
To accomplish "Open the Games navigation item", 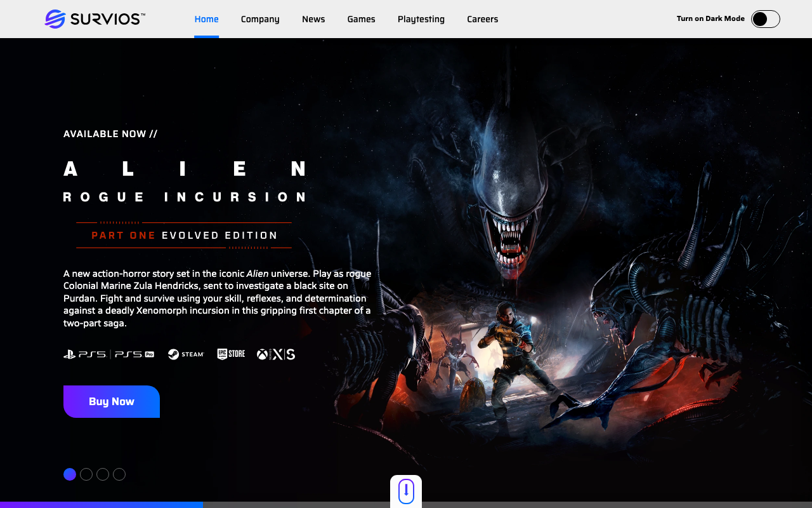I will (x=361, y=19).
